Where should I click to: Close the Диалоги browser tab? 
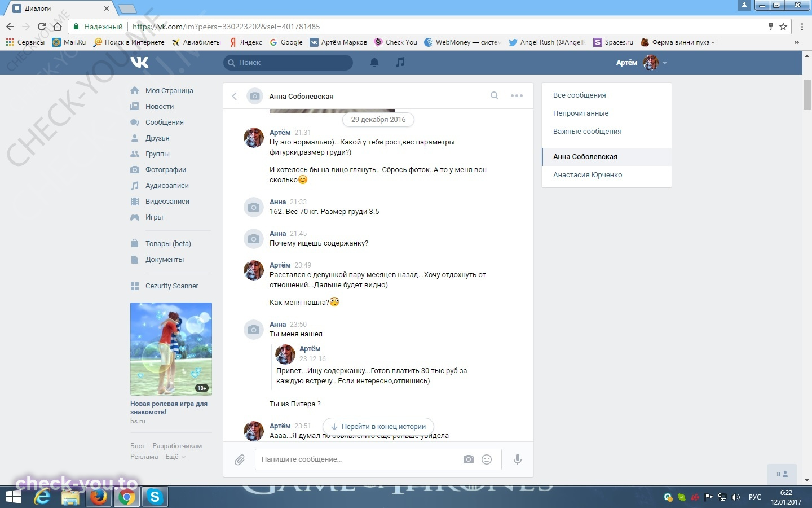coord(107,8)
